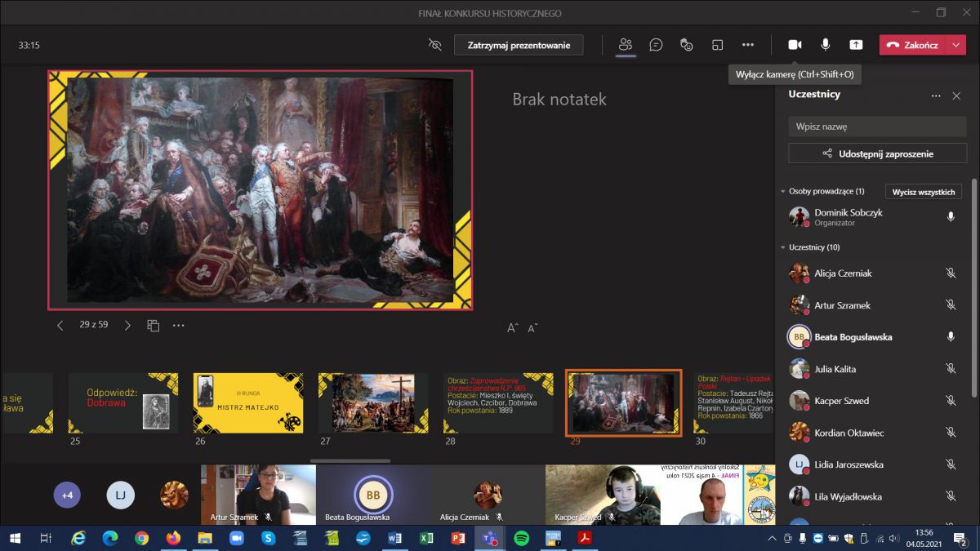
Task: Select slide 30 thumbnail Rejtan
Action: pyautogui.click(x=733, y=402)
